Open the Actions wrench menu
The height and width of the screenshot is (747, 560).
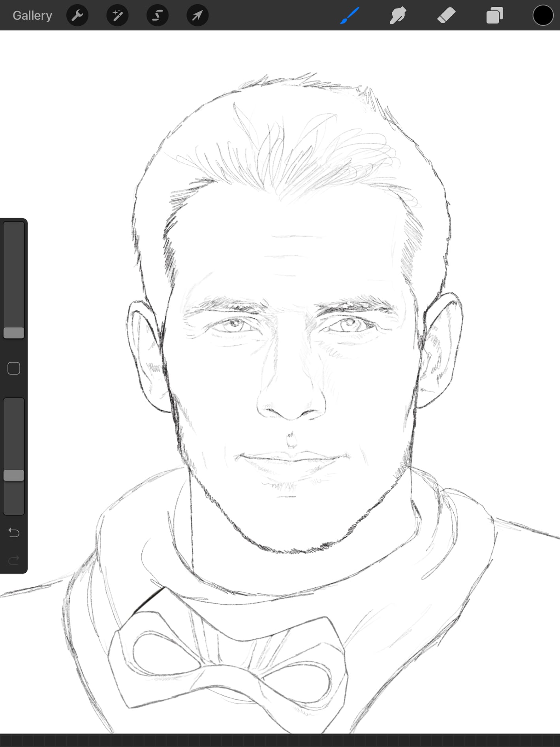coord(77,15)
